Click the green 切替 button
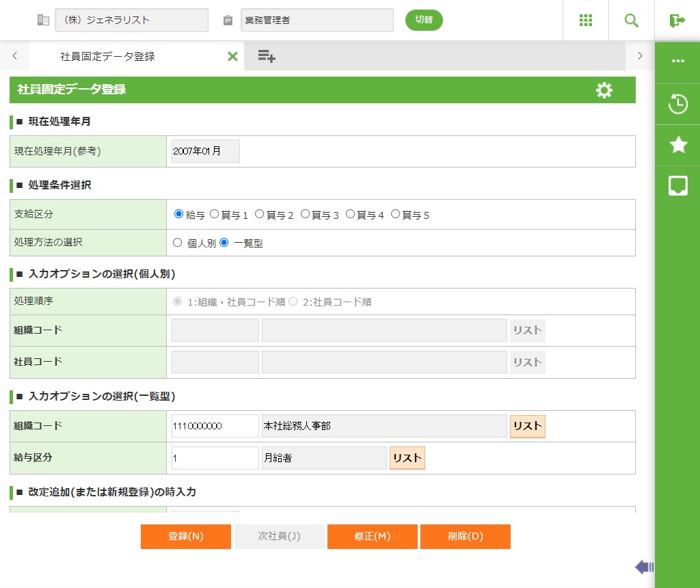This screenshot has height=588, width=700. click(x=424, y=20)
